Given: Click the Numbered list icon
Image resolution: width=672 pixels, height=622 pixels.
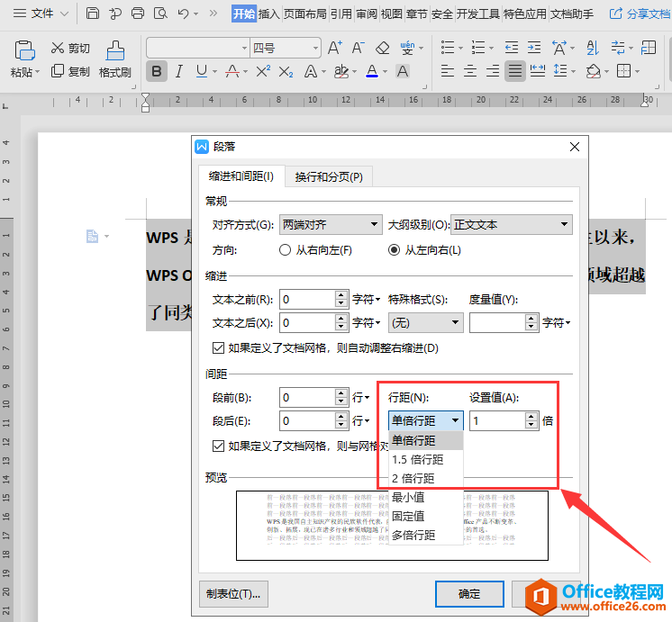Looking at the screenshot, I should pos(478,47).
